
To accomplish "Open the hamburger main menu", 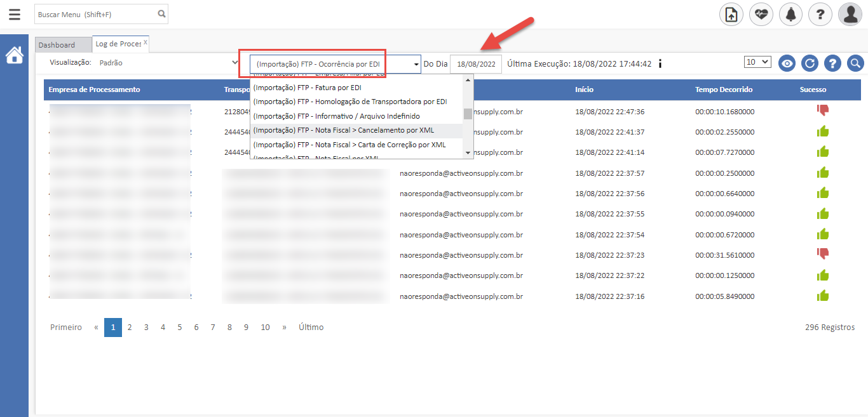I will [14, 14].
